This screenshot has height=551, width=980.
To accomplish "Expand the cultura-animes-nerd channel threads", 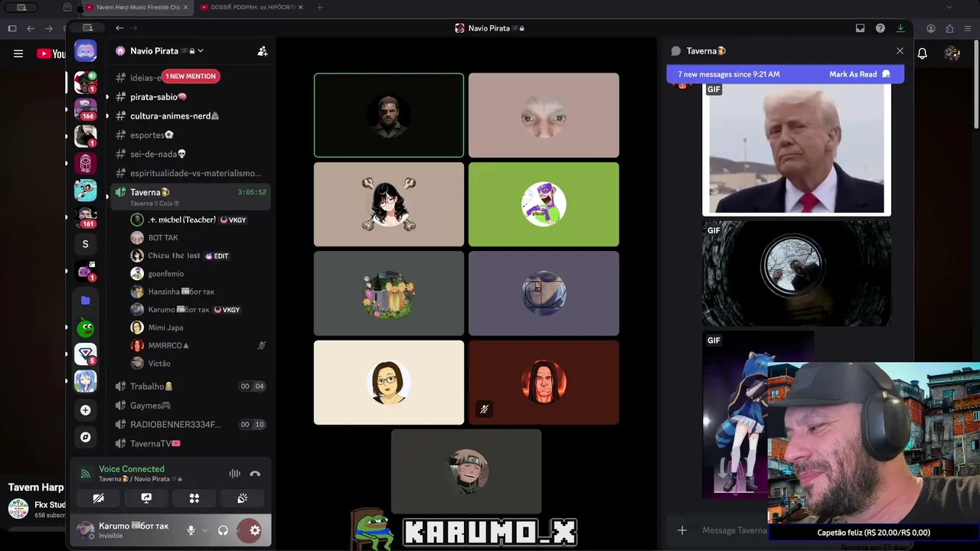I will coord(107,116).
